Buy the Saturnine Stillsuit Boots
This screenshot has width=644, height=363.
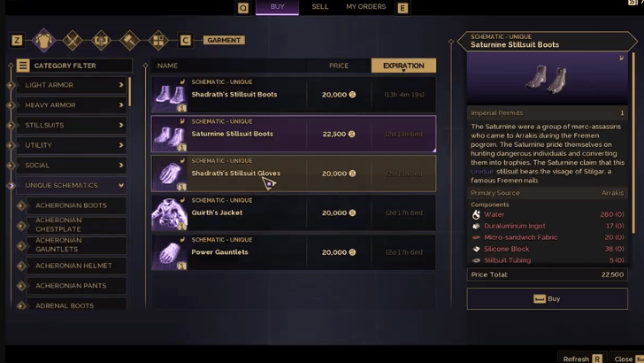[547, 299]
